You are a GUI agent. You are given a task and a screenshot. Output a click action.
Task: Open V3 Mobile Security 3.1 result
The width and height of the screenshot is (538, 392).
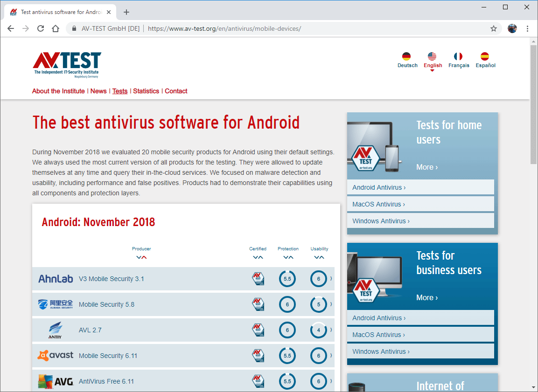pyautogui.click(x=112, y=279)
